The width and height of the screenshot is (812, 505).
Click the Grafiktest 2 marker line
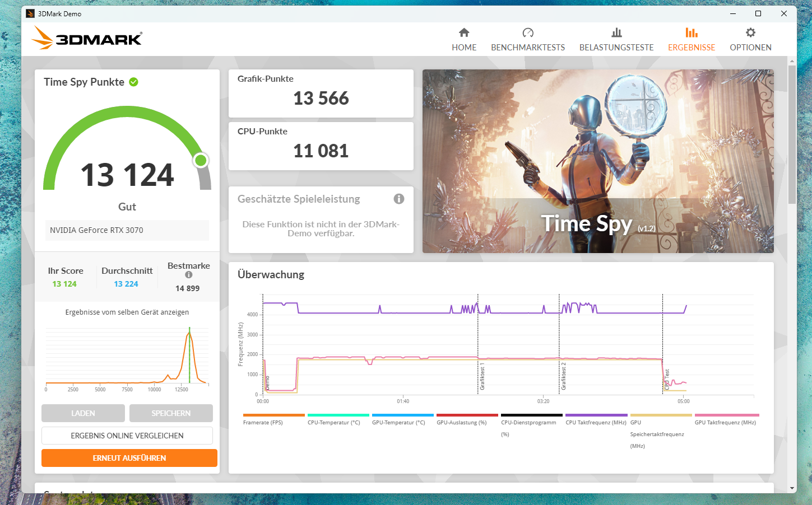pyautogui.click(x=559, y=344)
